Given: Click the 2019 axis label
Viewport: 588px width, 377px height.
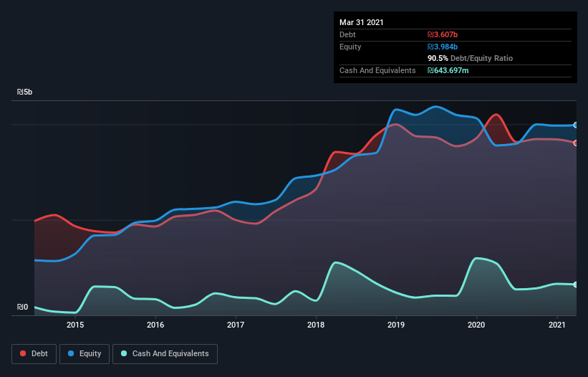Looking at the screenshot, I should coord(396,325).
